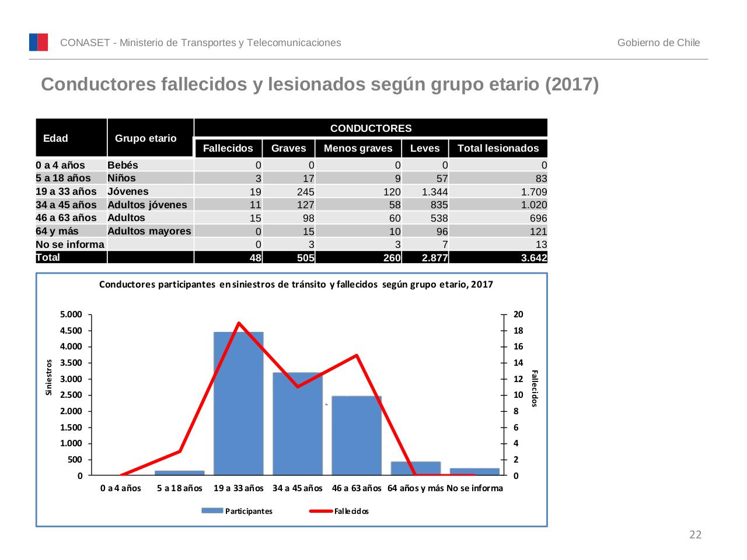The image size is (747, 560).
Task: Expand the CONDUCTORES header section
Action: pos(371,127)
